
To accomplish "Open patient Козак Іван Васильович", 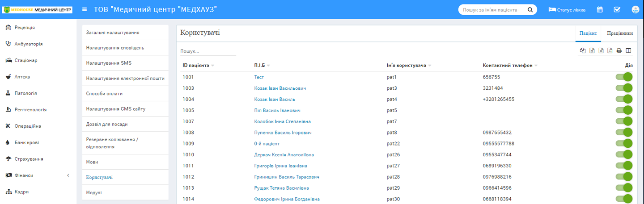I will 280,88.
